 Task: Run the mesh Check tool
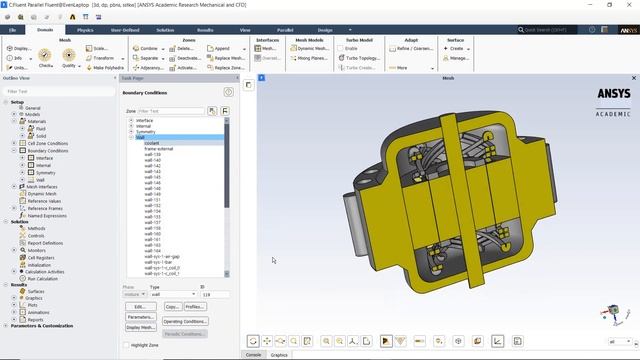pyautogui.click(x=45, y=58)
